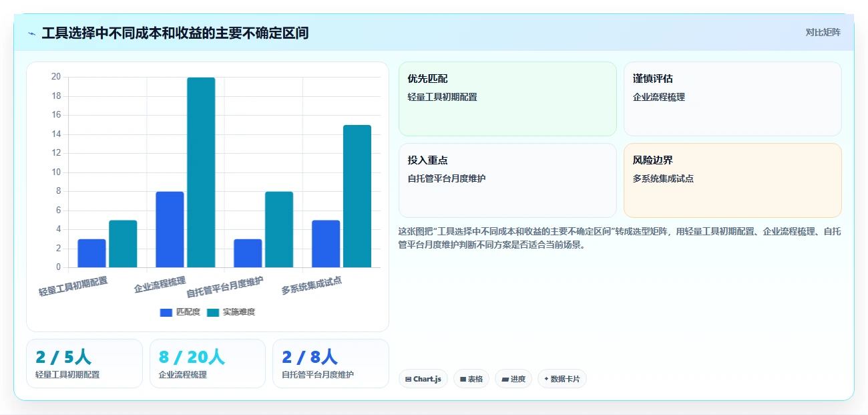Screen dimensions: 868x415
Task: Click the 进度 tag chip
Action: 513,379
